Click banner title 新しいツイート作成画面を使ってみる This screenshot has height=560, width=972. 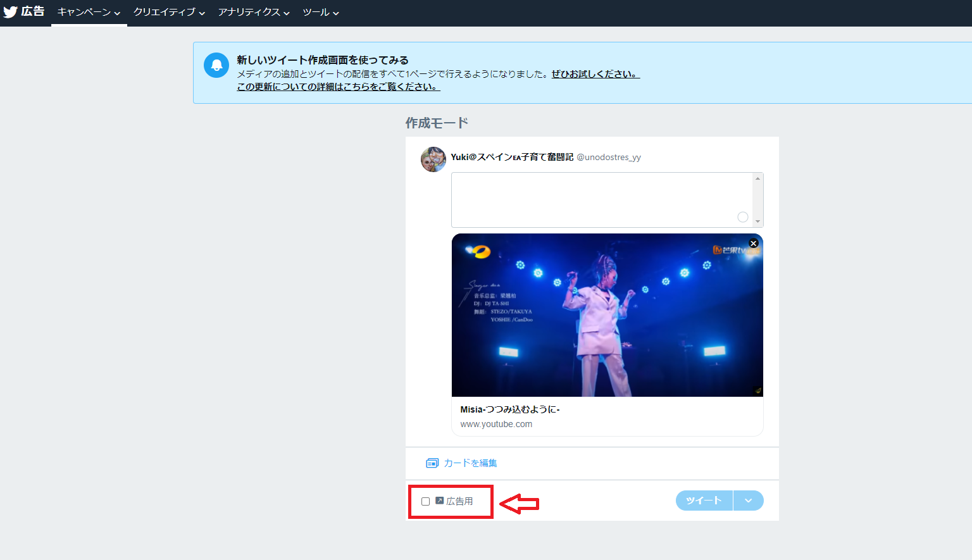pyautogui.click(x=323, y=60)
